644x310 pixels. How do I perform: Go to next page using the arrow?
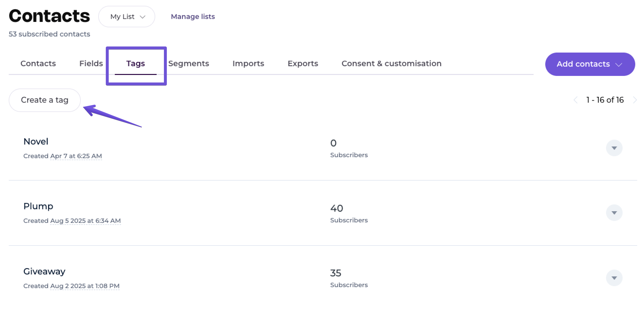[635, 100]
